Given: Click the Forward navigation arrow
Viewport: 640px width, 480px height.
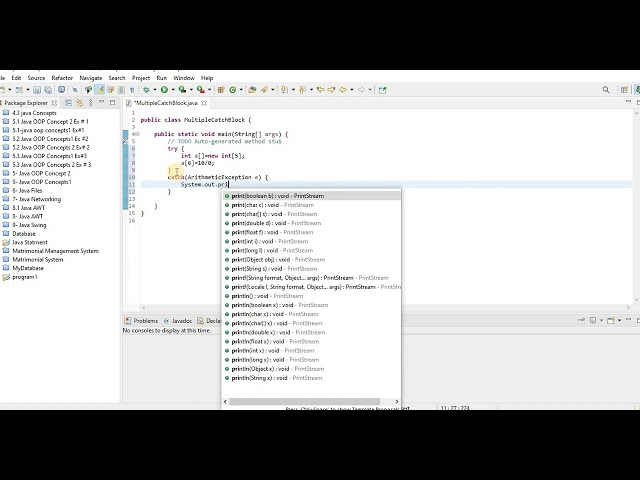Looking at the screenshot, I should point(361,90).
